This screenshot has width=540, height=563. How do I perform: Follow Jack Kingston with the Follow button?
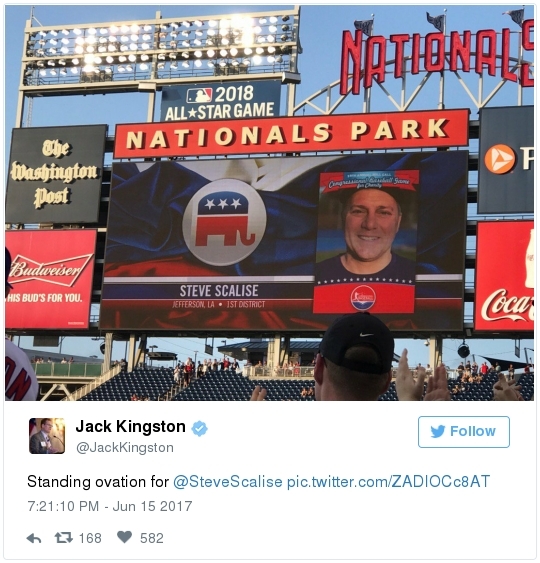click(x=464, y=432)
